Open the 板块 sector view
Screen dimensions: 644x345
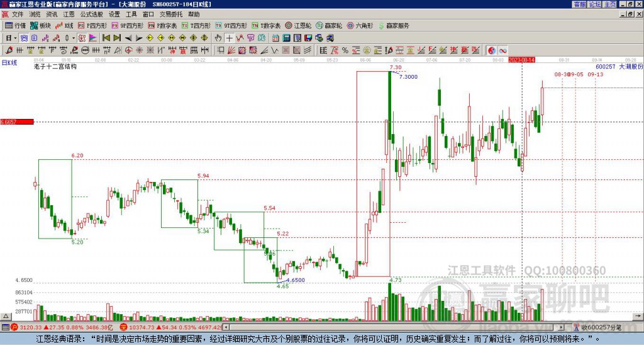[x=41, y=25]
